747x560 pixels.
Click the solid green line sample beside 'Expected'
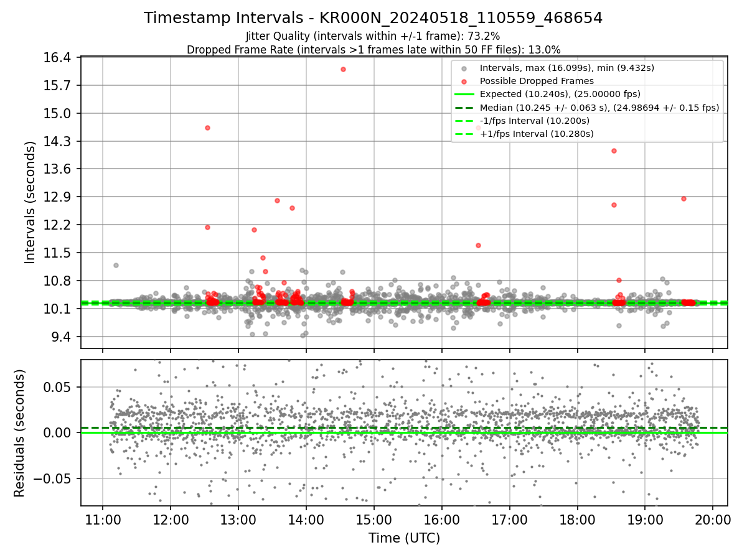click(464, 95)
